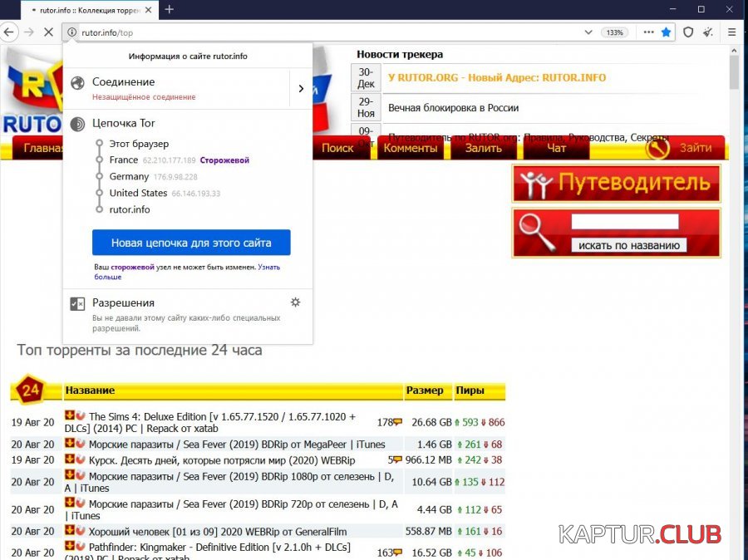Download torrent for Sea Fever BDRip 1080p
The image size is (748, 560).
tap(70, 475)
